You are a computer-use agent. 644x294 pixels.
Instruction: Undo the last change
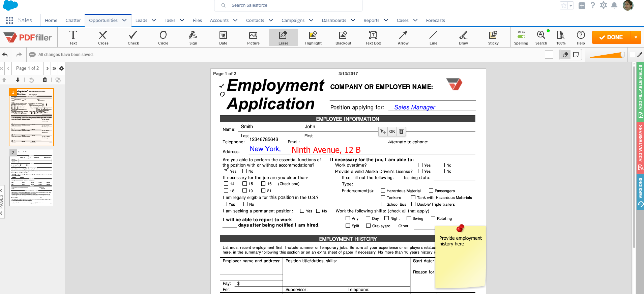pos(5,55)
